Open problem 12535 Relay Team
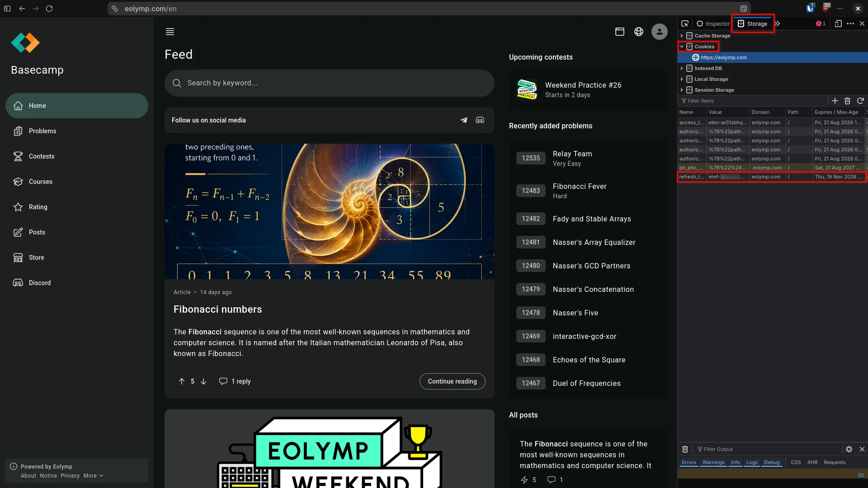Screen dimensions: 868x488 (x=588, y=158)
